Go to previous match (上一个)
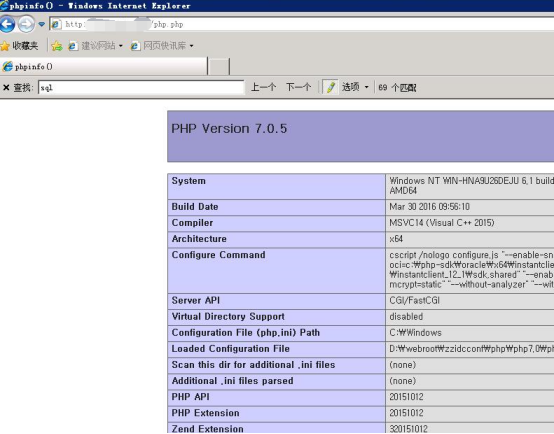The image size is (554, 434). tap(263, 87)
